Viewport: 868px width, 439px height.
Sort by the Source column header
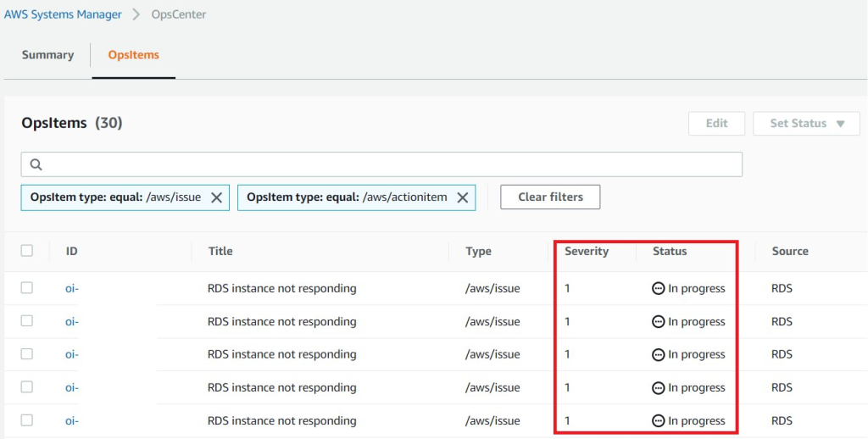790,252
